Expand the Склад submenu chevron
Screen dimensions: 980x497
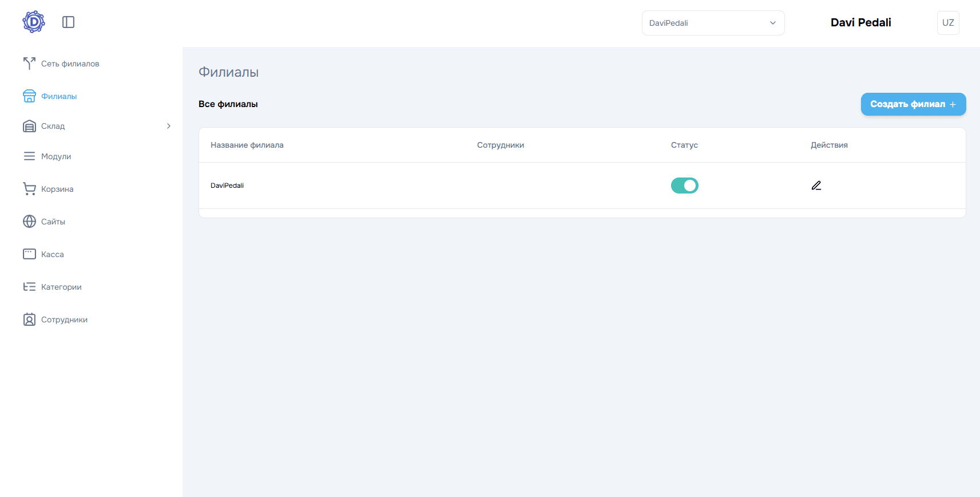169,126
